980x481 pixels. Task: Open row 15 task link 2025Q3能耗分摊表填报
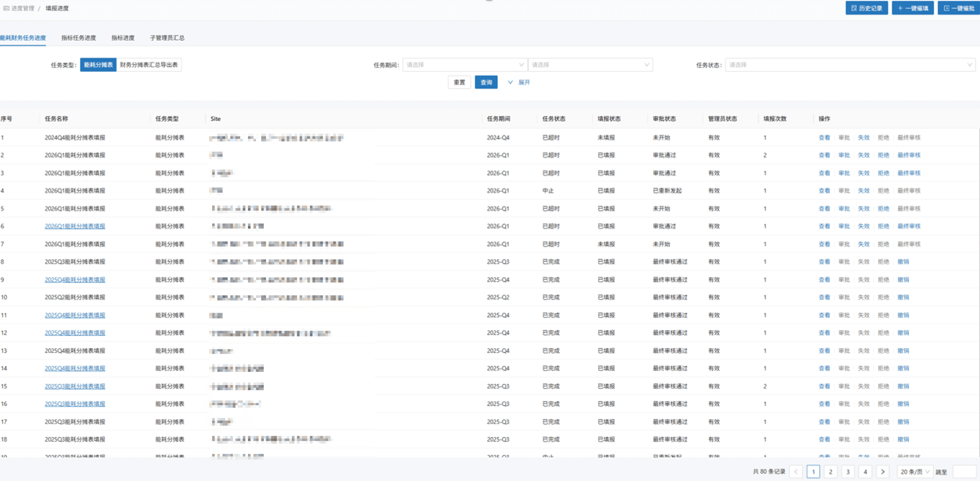coord(75,386)
